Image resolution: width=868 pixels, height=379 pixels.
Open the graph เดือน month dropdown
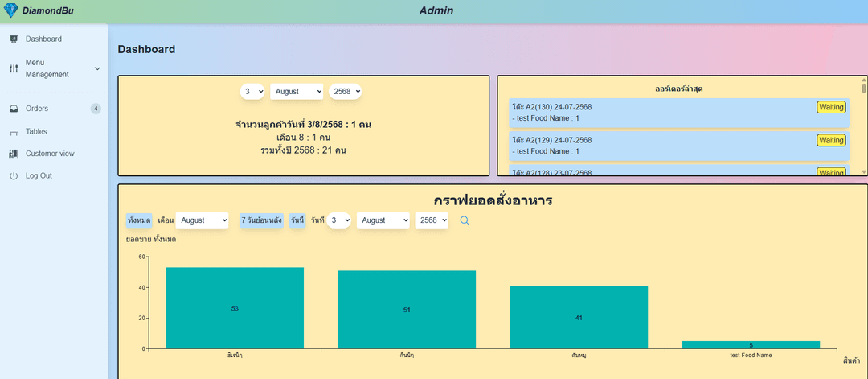pos(202,220)
